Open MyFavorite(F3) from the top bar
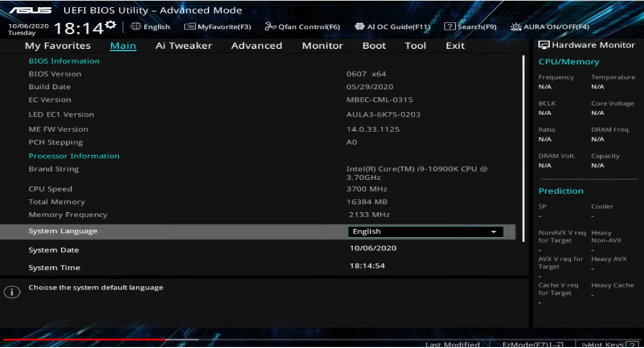 pos(218,27)
